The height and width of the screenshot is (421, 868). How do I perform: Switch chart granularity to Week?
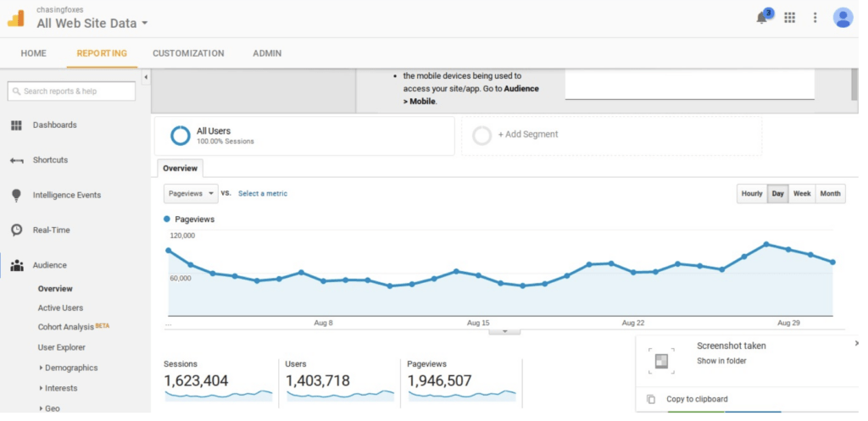tap(802, 194)
